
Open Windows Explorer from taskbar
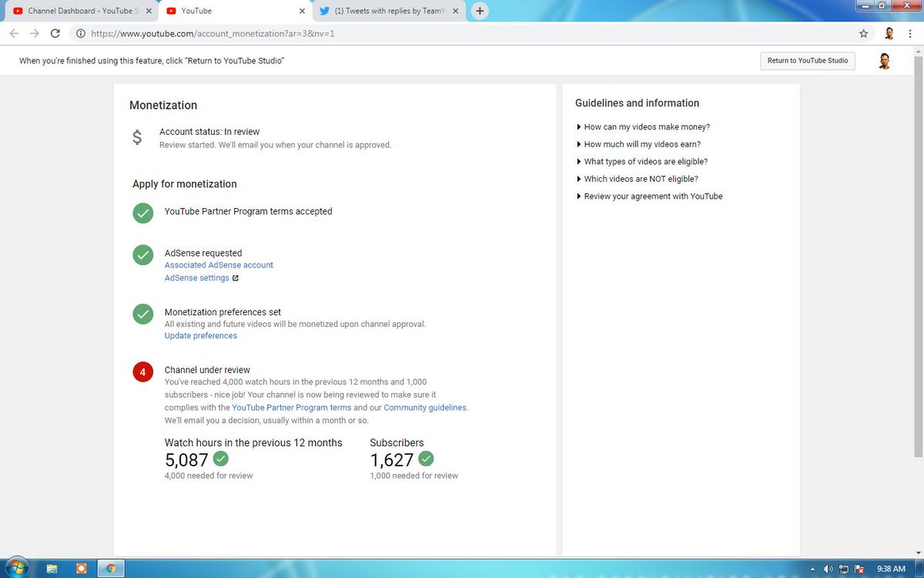52,569
